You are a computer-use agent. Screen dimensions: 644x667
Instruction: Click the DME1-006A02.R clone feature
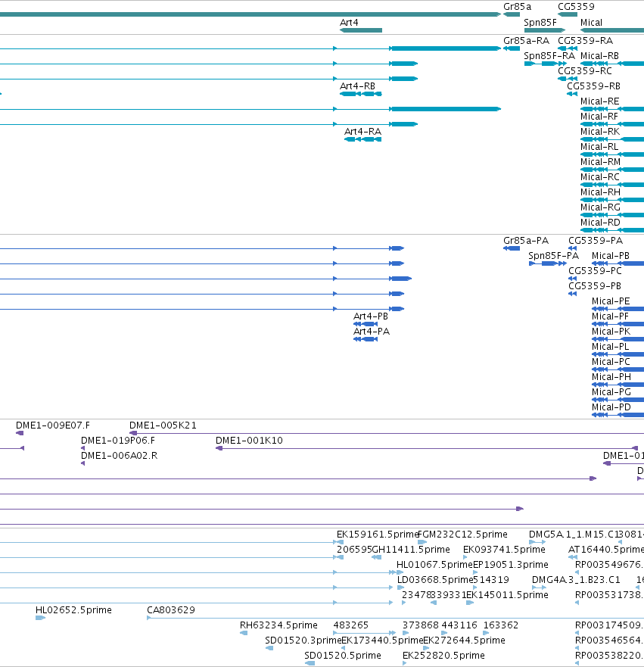click(83, 463)
